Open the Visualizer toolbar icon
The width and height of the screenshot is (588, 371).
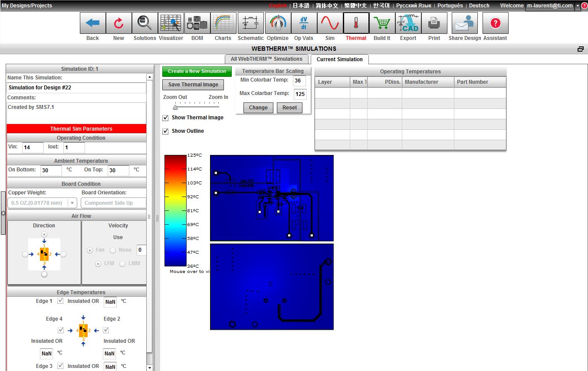171,23
